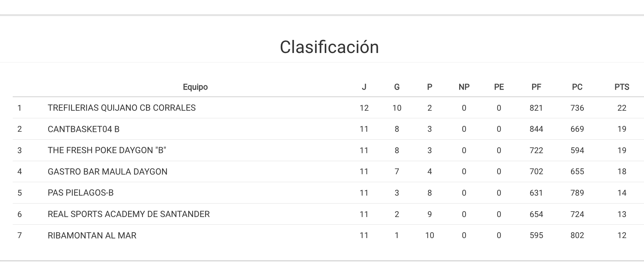Click position number 5 in the ranking
Screen dimensions: 644x278
[x=20, y=193]
